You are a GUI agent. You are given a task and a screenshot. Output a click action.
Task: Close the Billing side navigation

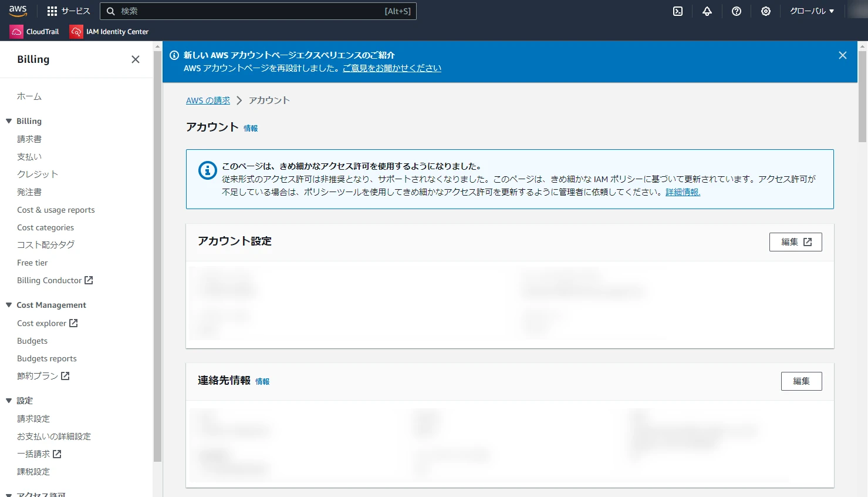point(136,59)
